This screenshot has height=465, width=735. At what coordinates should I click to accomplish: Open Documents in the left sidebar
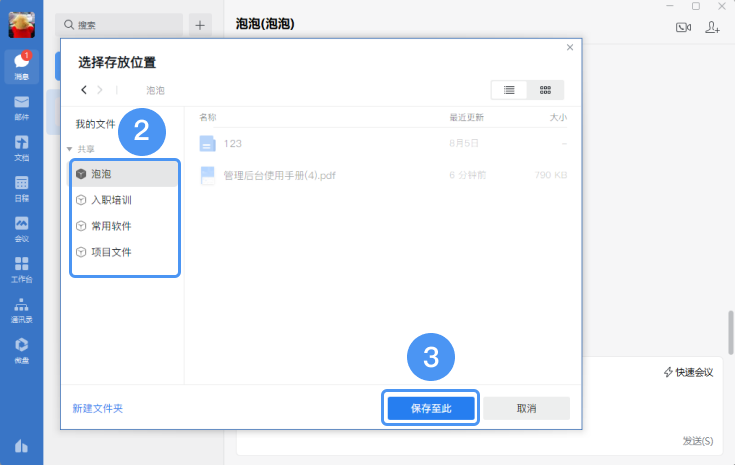click(x=21, y=147)
